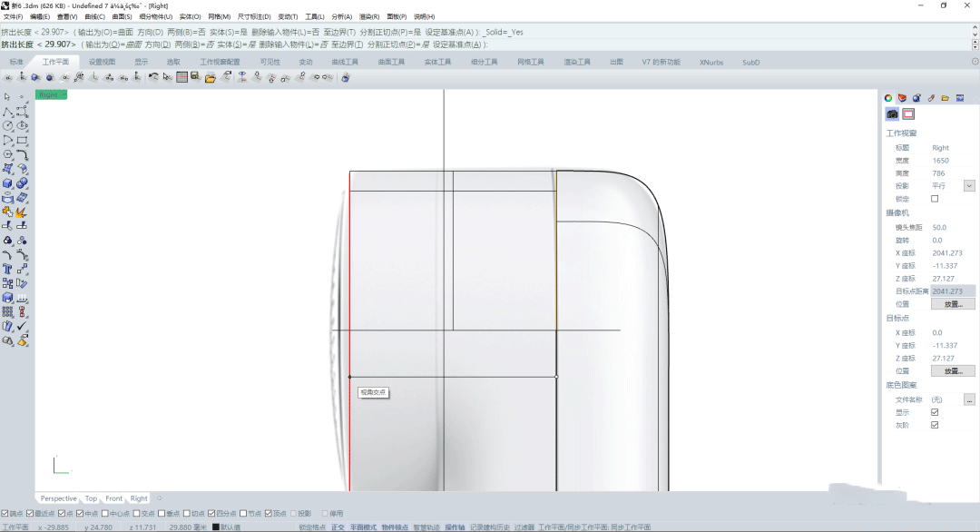Expand the Right viewport title menu
The image size is (980, 532).
51,94
